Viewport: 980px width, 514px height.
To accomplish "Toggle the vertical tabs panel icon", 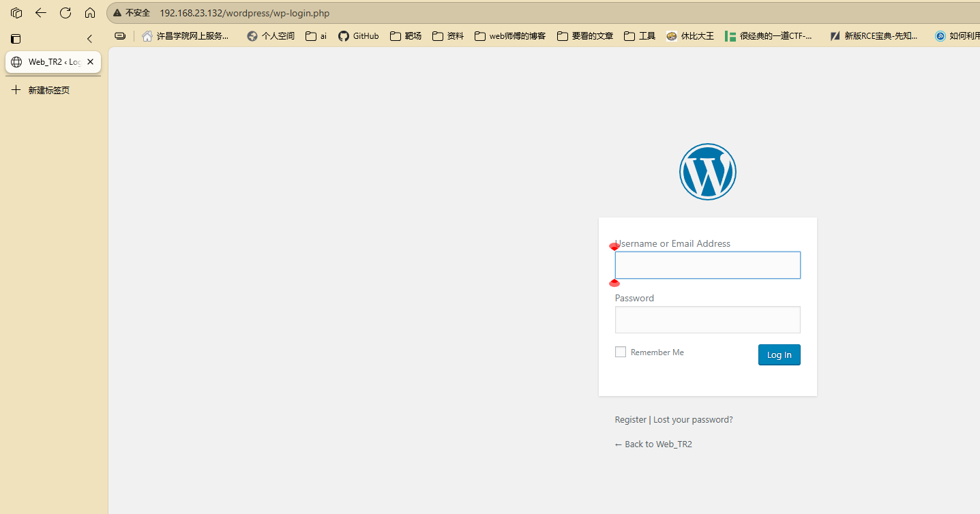I will click(16, 39).
